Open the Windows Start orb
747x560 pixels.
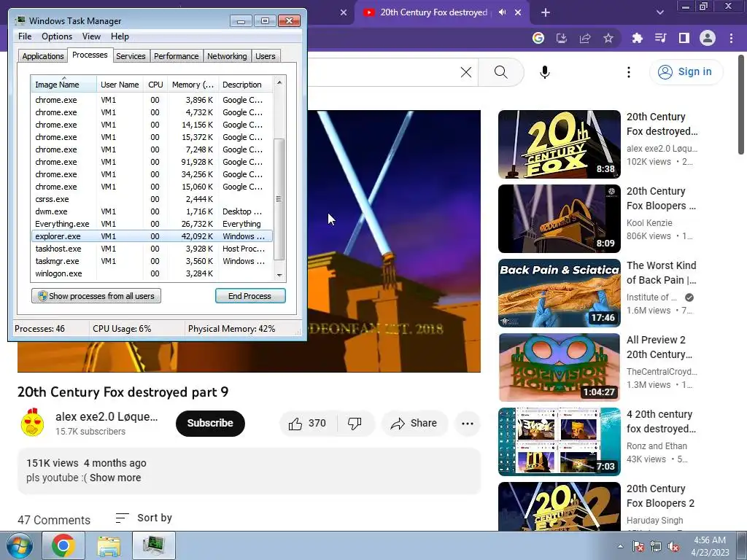(19, 545)
